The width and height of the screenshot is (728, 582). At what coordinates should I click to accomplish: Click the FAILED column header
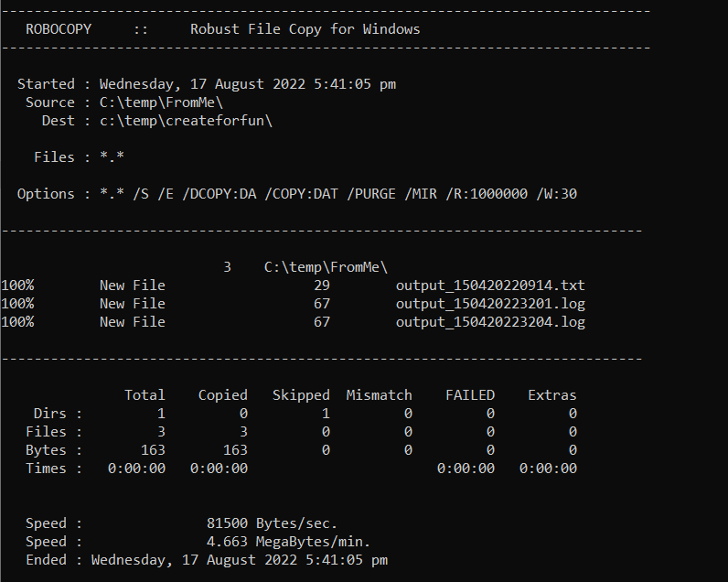pyautogui.click(x=470, y=395)
